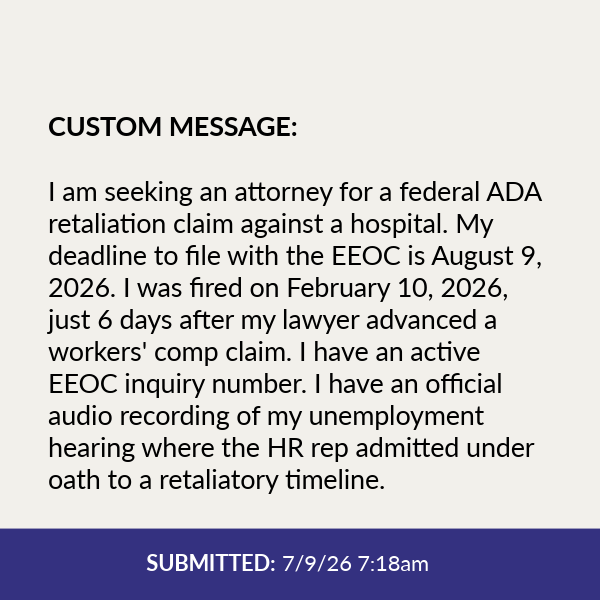Click the CUSTOM MESSAGE heading
The image size is (600, 600).
pos(173,126)
